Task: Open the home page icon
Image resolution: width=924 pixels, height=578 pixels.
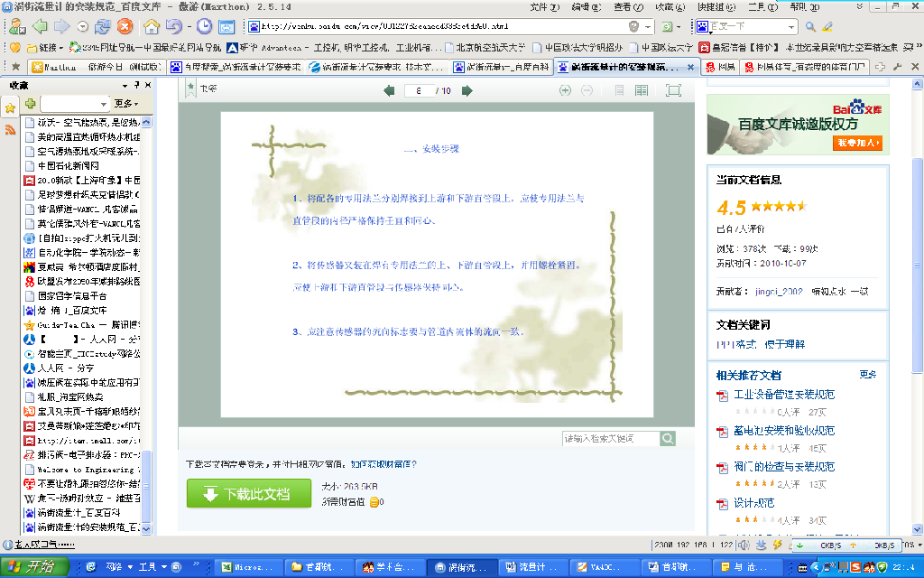Action: (x=152, y=26)
